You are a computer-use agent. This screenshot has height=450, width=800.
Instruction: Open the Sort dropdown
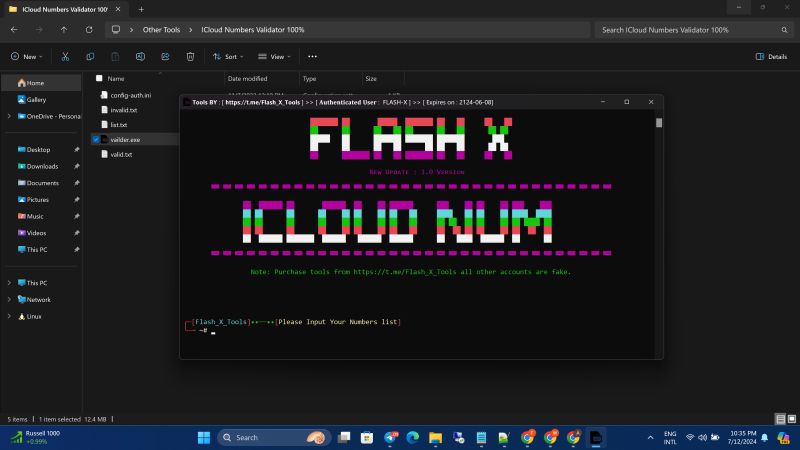228,57
